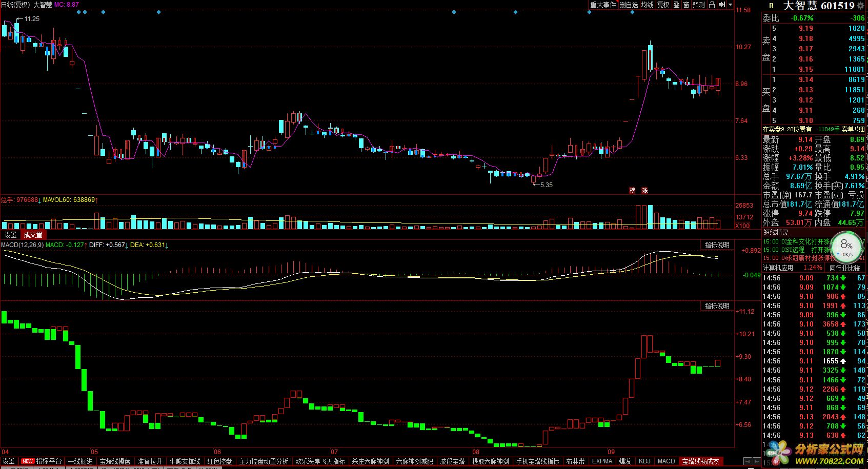The height and width of the screenshot is (469, 868).
Task: Switch to the KDJ indicator tab
Action: tap(644, 461)
